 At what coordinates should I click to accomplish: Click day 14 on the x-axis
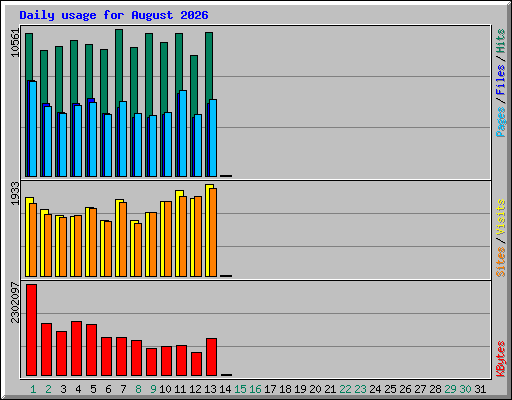point(225,389)
